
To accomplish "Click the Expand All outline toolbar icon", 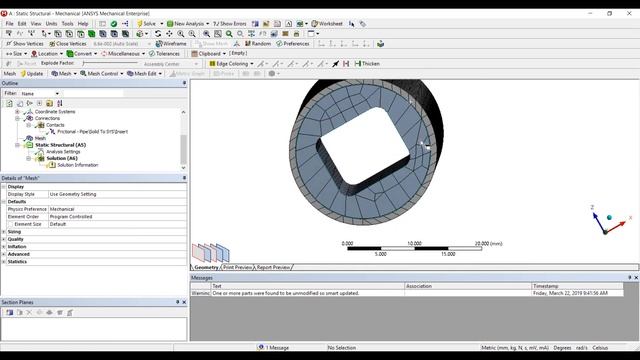I will (x=39, y=104).
